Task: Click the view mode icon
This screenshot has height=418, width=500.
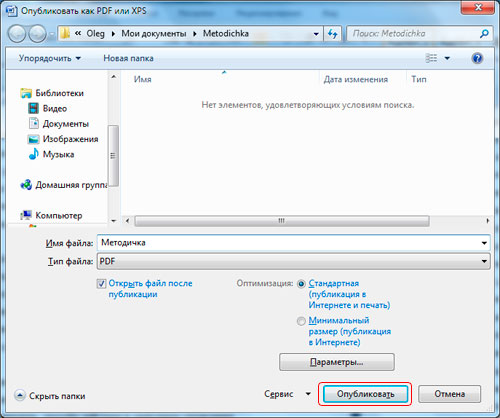Action: tap(432, 58)
